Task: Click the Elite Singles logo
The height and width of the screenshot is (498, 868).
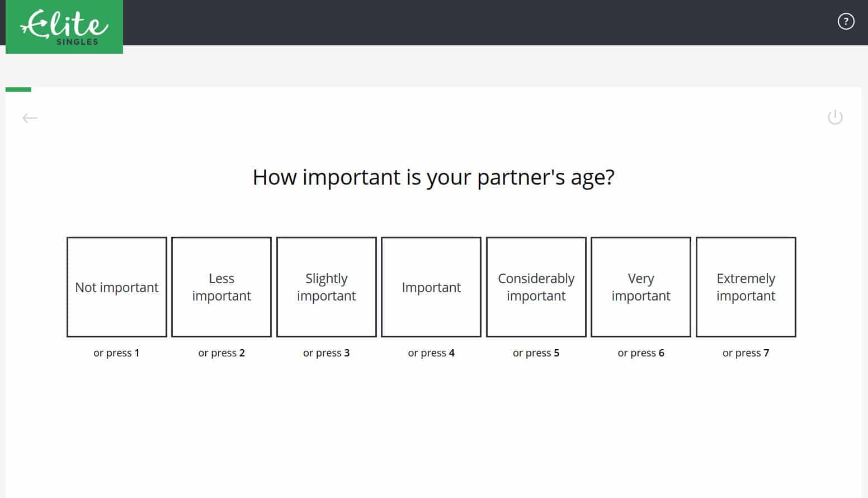Action: (x=64, y=27)
